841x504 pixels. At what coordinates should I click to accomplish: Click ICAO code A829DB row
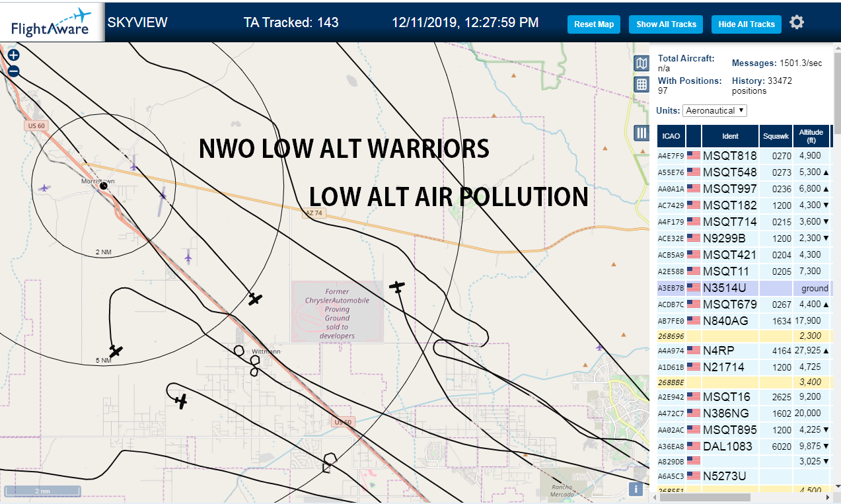pyautogui.click(x=744, y=461)
